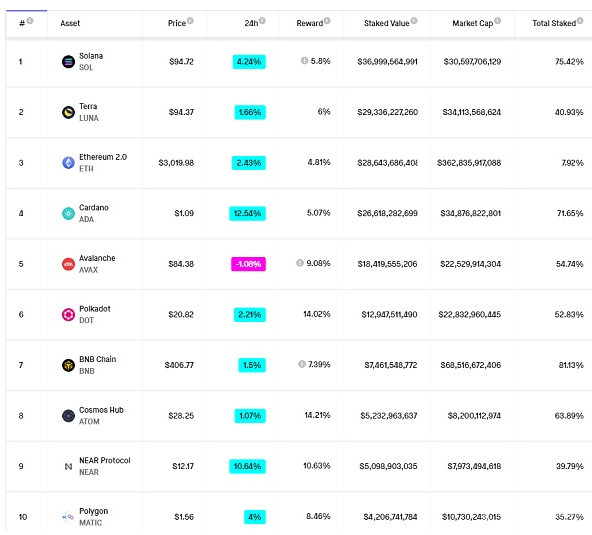This screenshot has width=592, height=535.
Task: Click the NEAR Protocol logo
Action: pos(68,467)
